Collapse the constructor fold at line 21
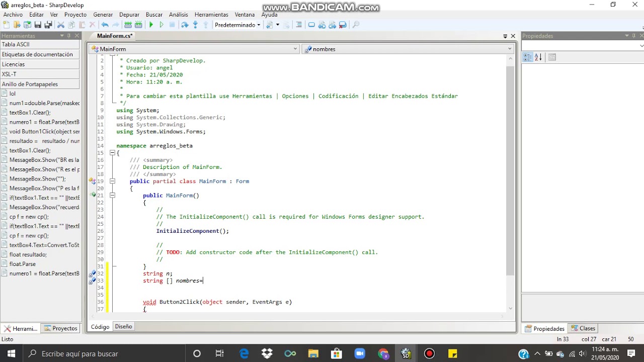Image resolution: width=644 pixels, height=362 pixels. click(112, 195)
